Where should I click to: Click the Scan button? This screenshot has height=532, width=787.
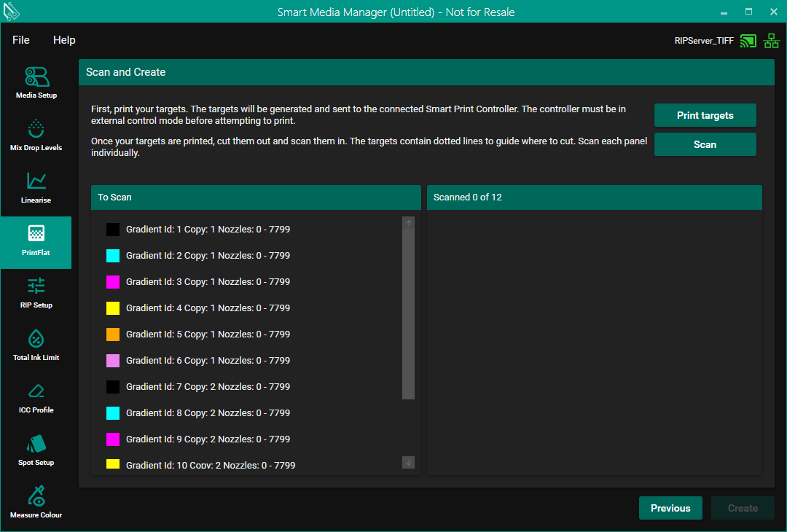(705, 144)
